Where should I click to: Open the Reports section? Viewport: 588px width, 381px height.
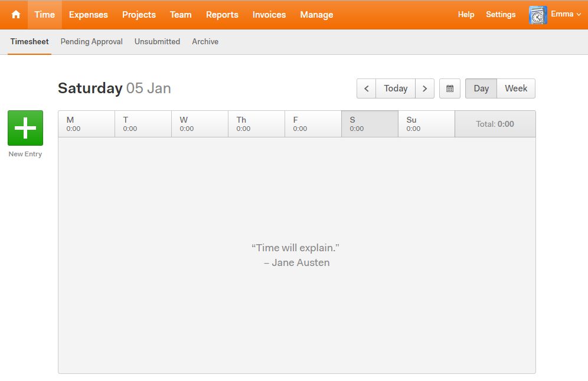[x=222, y=14]
